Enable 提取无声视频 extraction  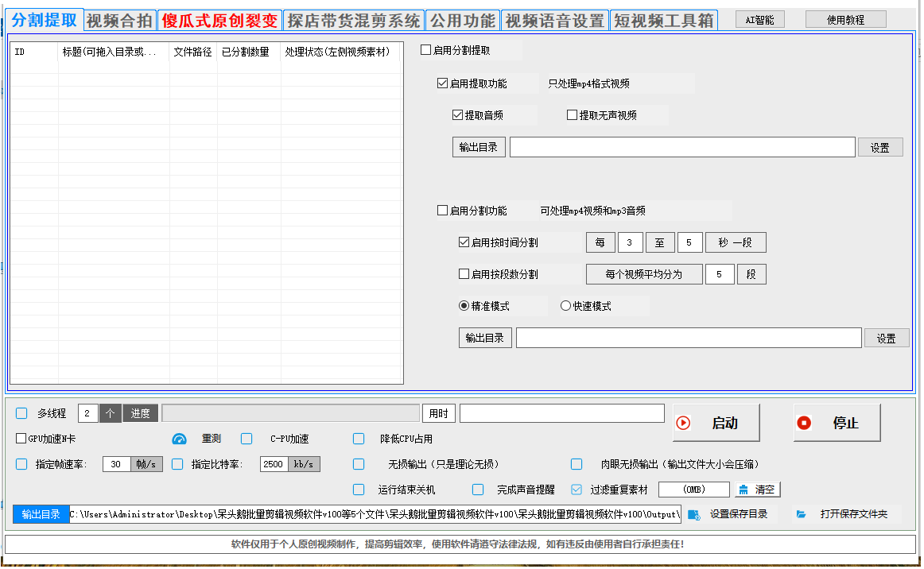(571, 115)
